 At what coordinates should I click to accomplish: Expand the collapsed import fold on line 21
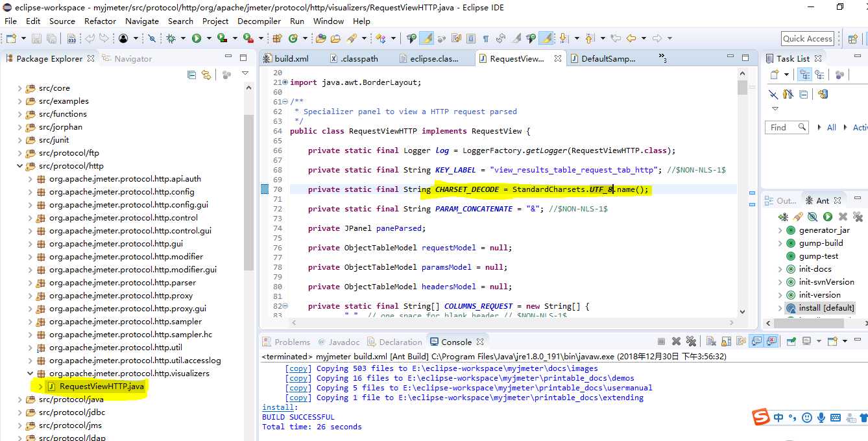pyautogui.click(x=285, y=82)
